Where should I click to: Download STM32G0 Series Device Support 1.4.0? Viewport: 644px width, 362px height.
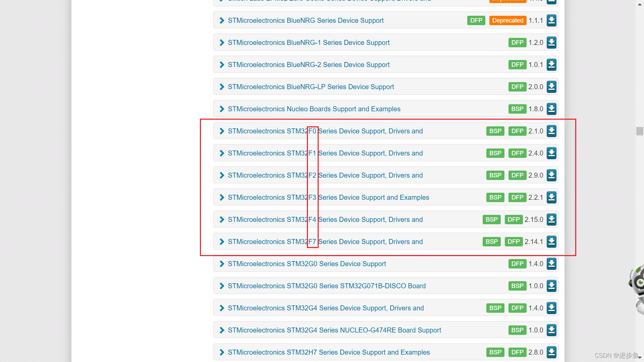coord(551,264)
